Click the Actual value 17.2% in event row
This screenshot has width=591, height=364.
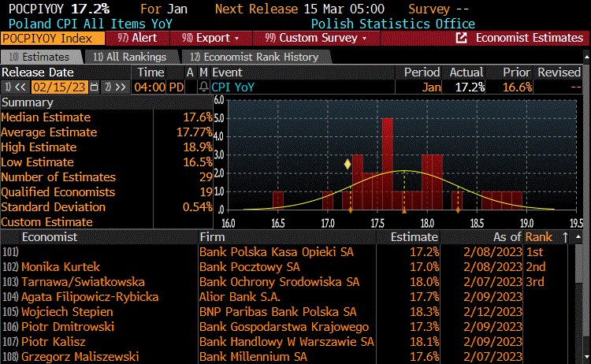pyautogui.click(x=470, y=87)
